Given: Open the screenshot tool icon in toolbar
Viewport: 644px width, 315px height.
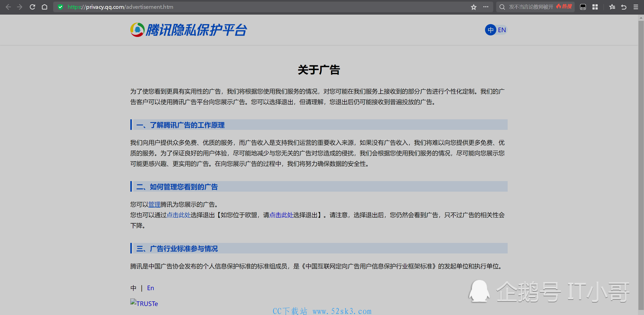Looking at the screenshot, I should click(583, 7).
